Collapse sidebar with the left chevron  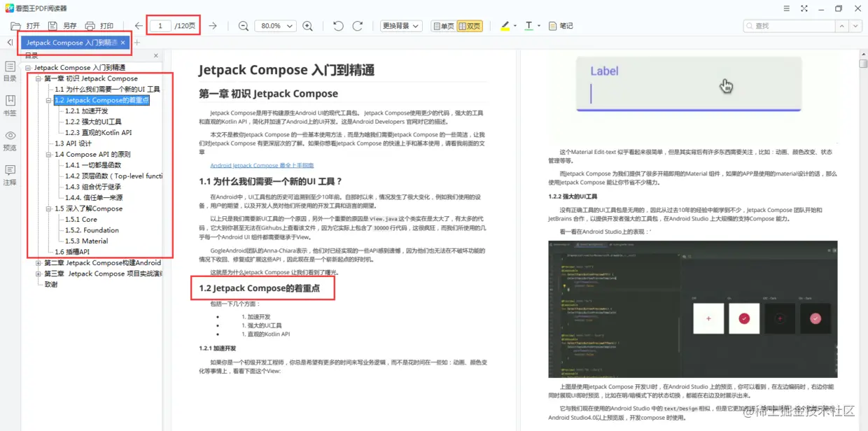pos(10,43)
